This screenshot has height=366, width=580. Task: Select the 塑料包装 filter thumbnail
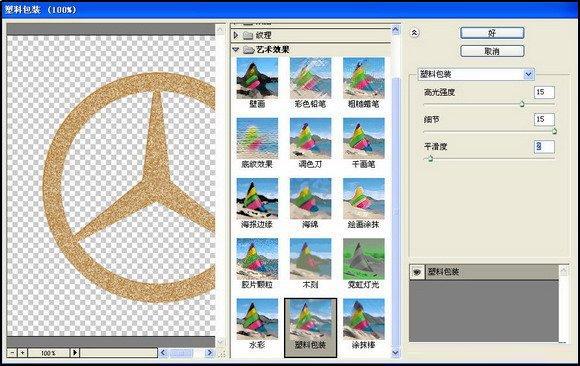click(x=310, y=319)
